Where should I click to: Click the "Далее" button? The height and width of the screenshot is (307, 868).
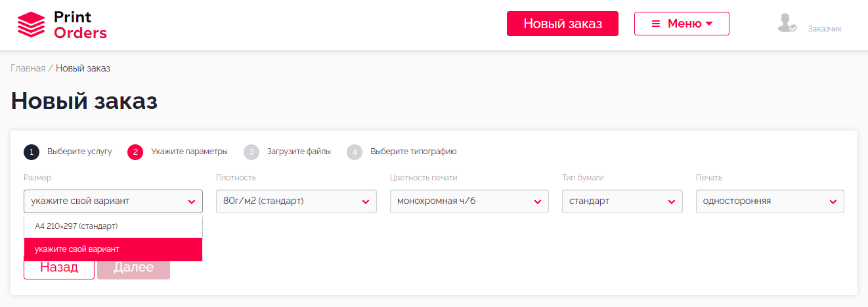pyautogui.click(x=133, y=268)
